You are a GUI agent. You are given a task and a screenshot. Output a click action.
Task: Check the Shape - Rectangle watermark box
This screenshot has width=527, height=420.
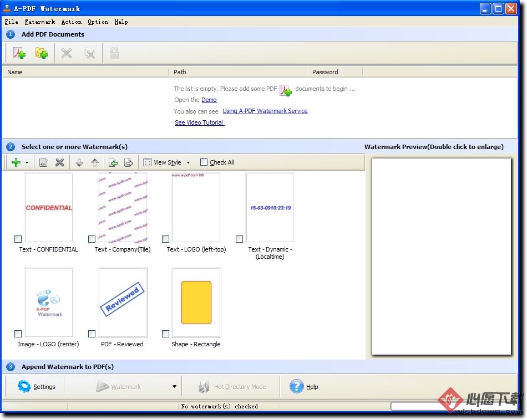(165, 334)
